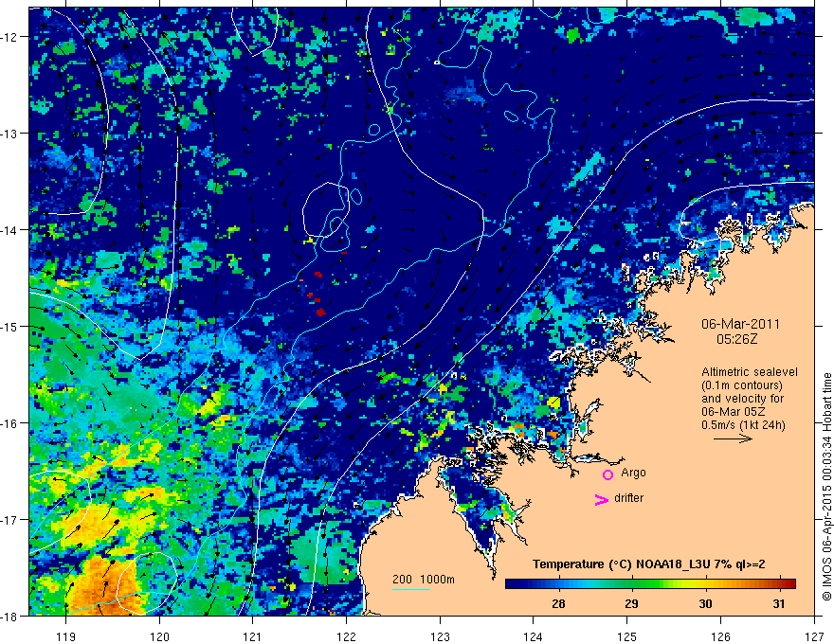Click latitude axis label -15
Viewport: 834px width, 644px height.
(x=10, y=327)
